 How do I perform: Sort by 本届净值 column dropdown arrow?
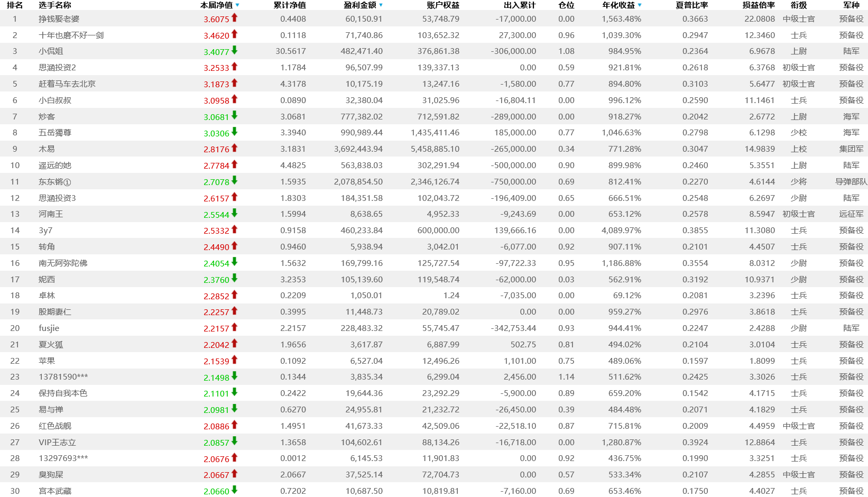pyautogui.click(x=237, y=5)
